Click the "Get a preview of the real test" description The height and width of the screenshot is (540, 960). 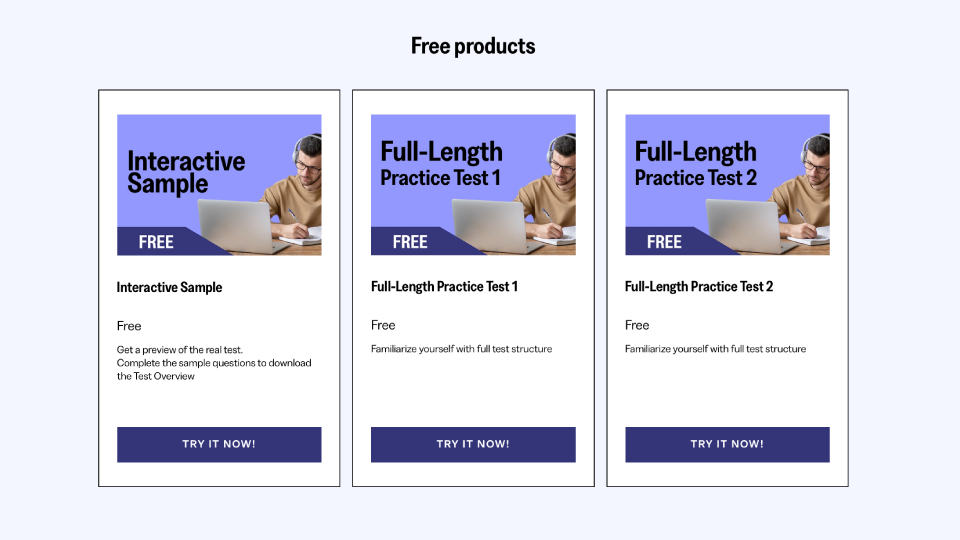pos(214,363)
